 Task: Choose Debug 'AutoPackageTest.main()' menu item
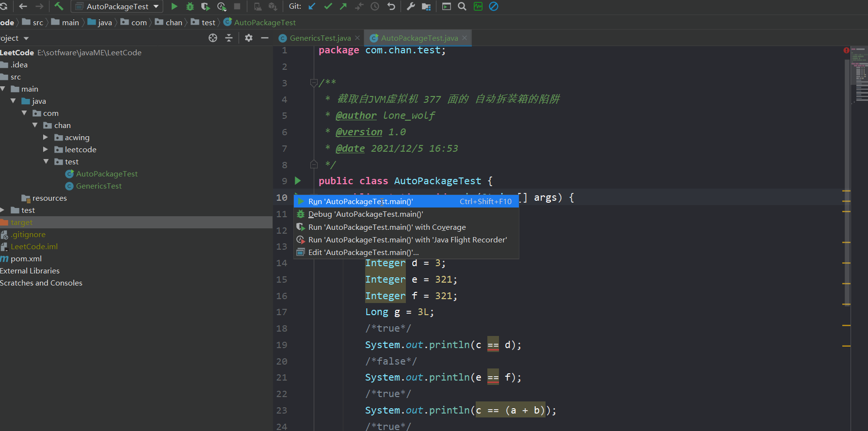point(406,214)
